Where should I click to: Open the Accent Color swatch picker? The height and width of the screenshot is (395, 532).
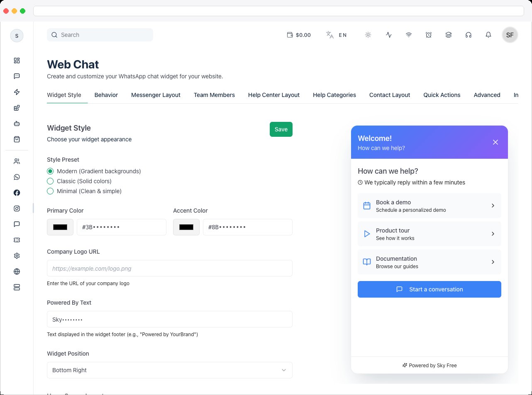coord(186,227)
